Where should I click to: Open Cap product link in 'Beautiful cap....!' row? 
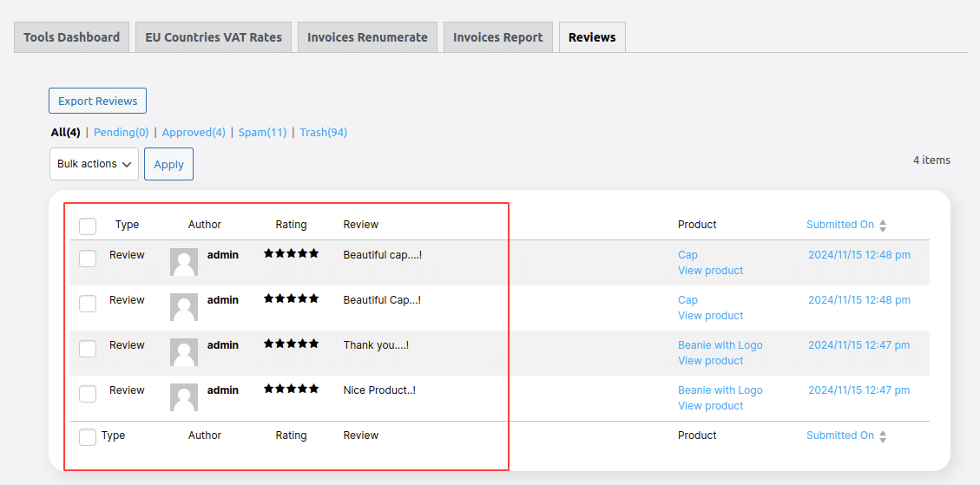click(687, 254)
